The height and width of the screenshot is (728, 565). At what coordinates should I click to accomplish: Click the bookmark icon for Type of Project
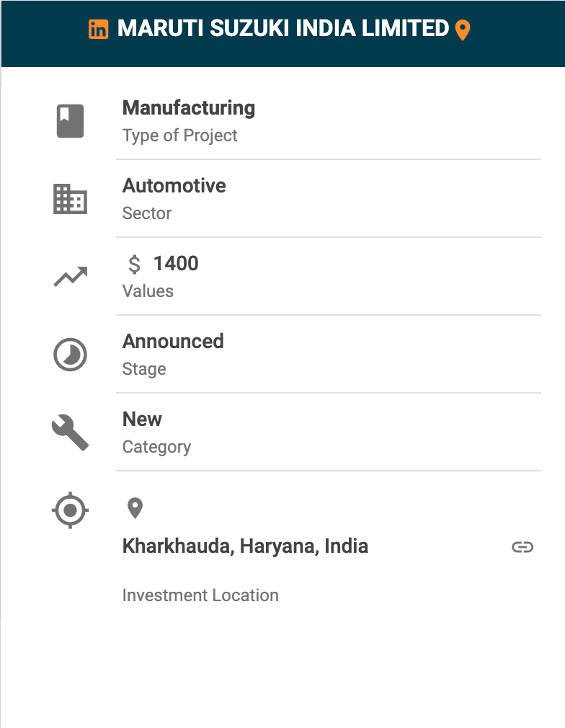tap(71, 121)
